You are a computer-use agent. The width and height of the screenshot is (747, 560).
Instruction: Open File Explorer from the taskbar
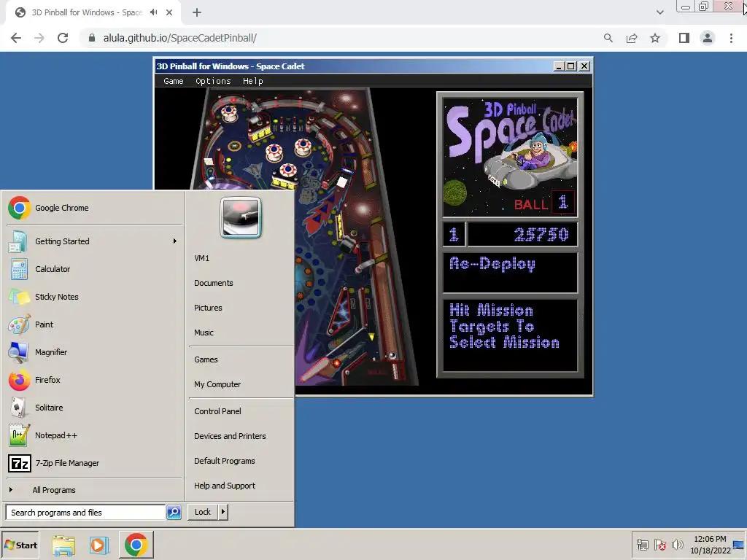pos(64,545)
